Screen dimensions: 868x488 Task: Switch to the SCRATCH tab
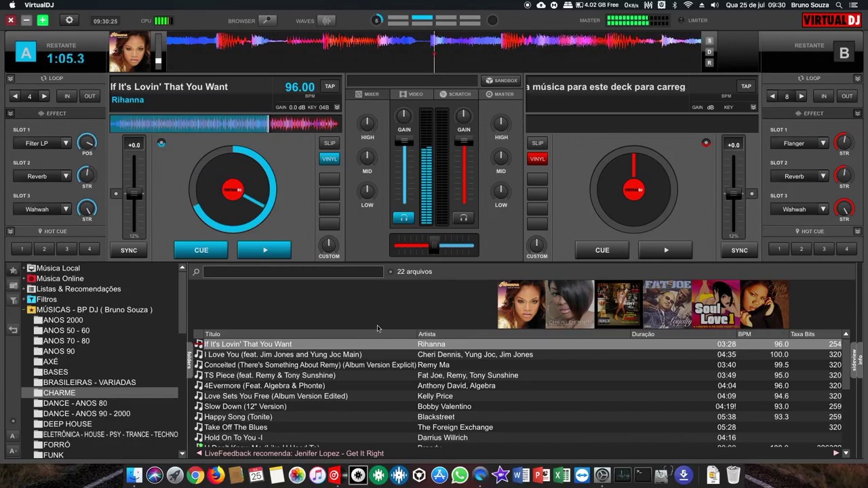click(x=455, y=94)
